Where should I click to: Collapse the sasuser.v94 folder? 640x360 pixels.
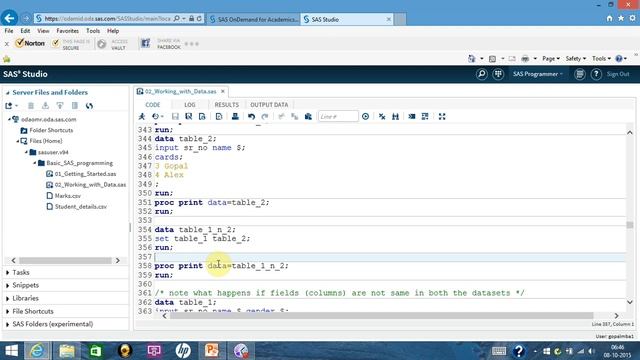26,152
